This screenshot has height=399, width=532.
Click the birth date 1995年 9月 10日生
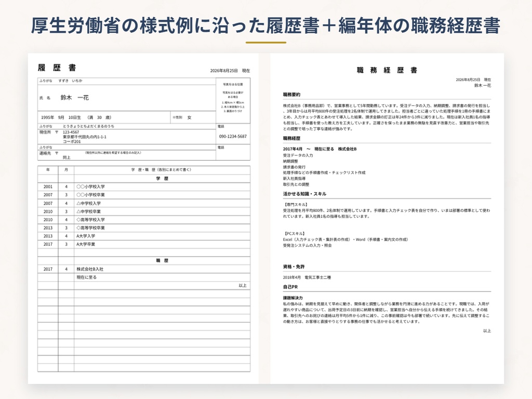(61, 117)
